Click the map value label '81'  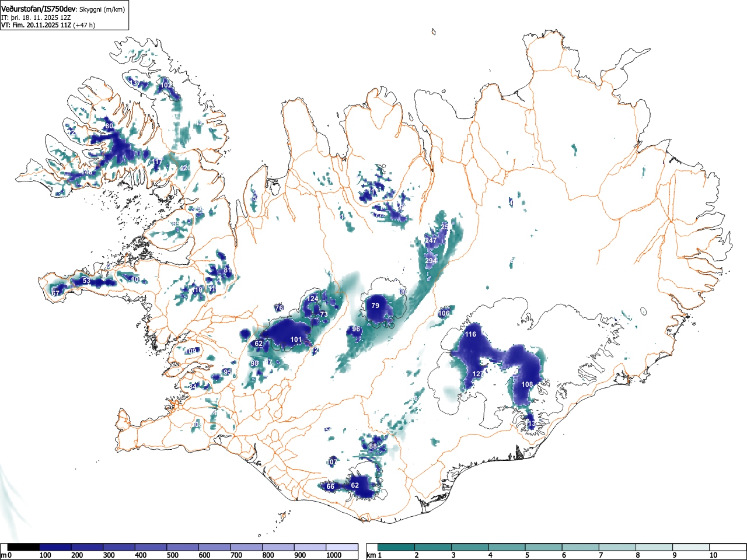click(x=228, y=270)
